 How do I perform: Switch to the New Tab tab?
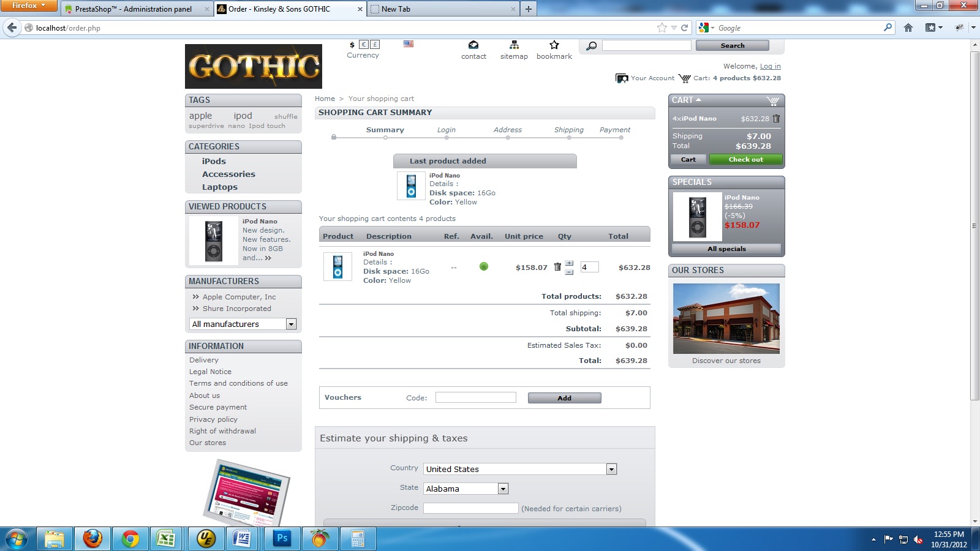(x=444, y=9)
